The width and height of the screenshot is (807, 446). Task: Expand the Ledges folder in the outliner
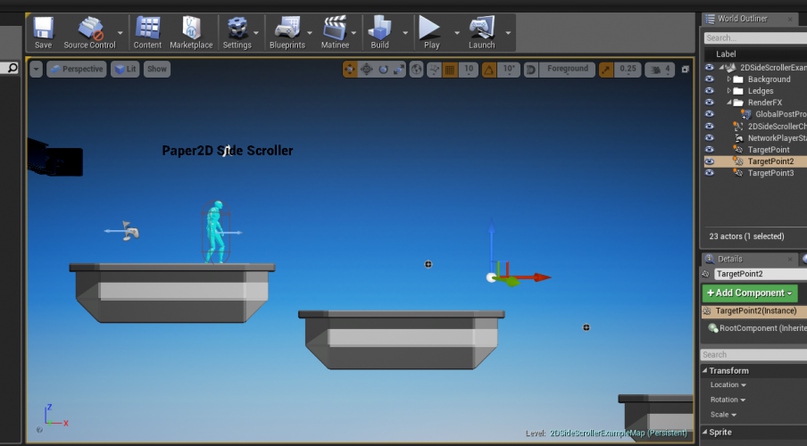pos(729,91)
